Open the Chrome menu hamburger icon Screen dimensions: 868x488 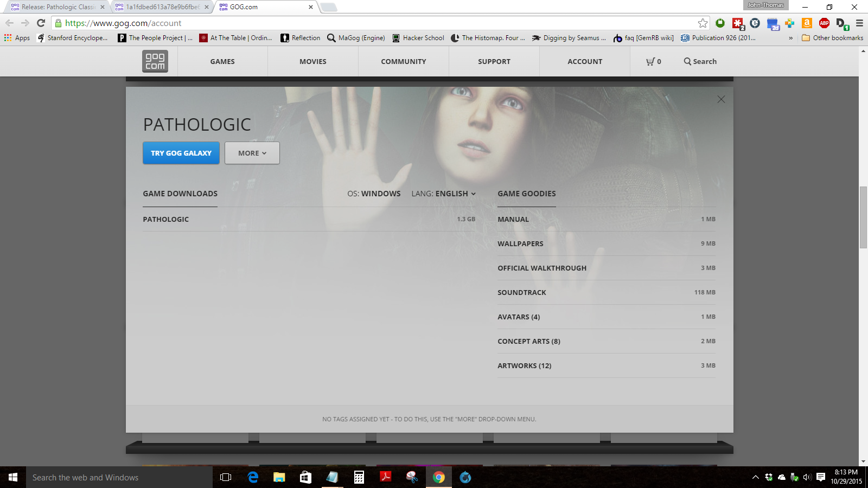(x=859, y=23)
